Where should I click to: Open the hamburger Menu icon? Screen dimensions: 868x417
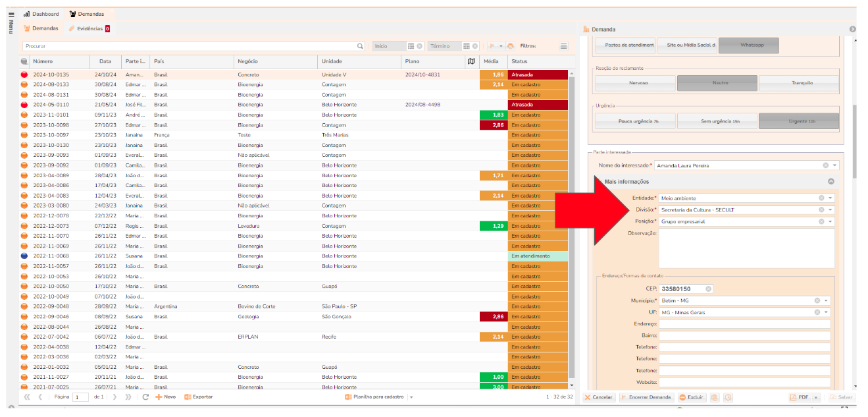pyautogui.click(x=11, y=14)
